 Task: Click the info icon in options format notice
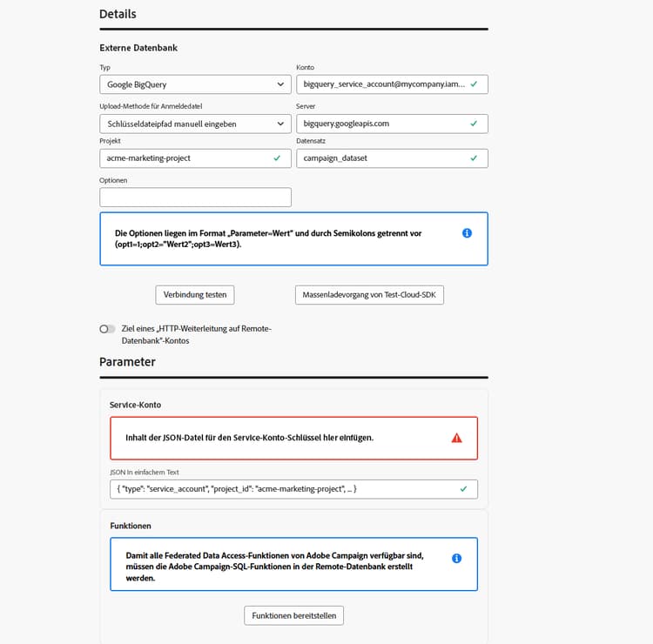point(467,233)
